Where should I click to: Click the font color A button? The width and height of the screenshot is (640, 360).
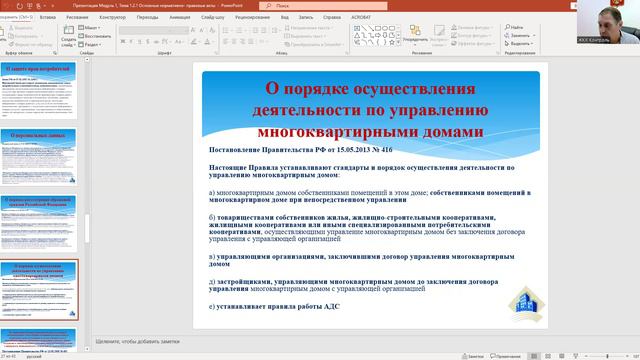[x=208, y=42]
